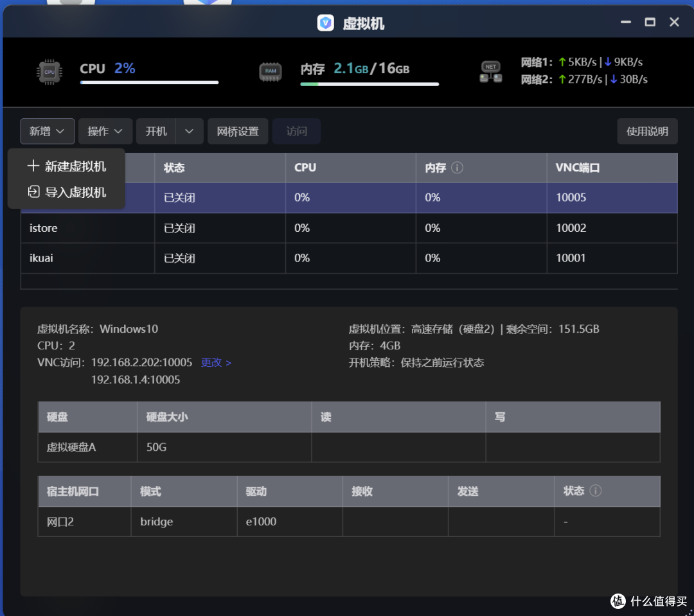Click the 更改 > link for VNC
The image size is (694, 616).
[216, 362]
